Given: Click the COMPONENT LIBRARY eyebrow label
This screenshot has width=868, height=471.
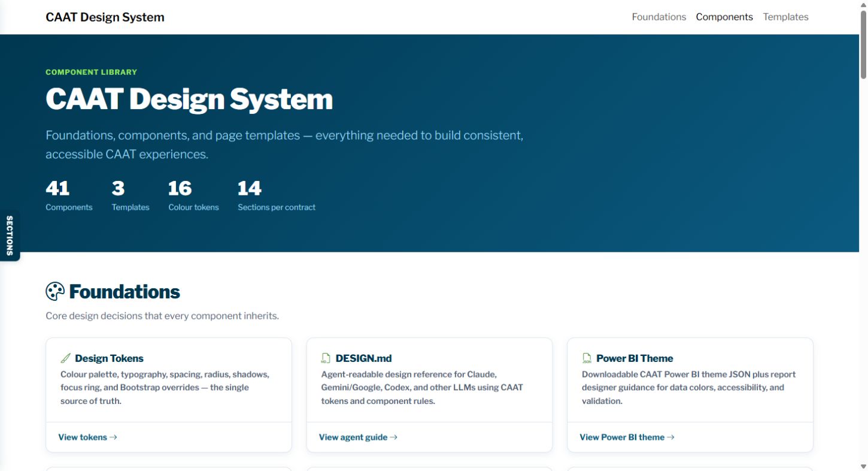Looking at the screenshot, I should click(x=91, y=72).
